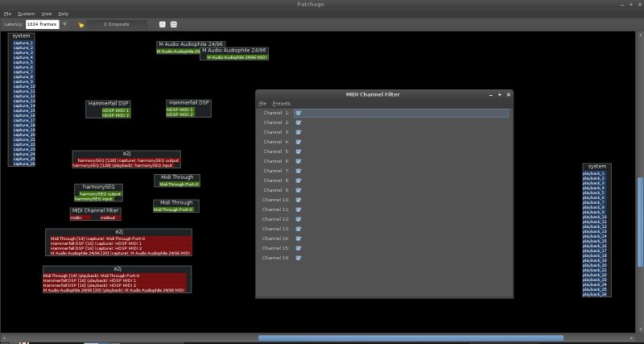Click the canvas horizontal scrollbar thumb
Screen dimensions: 644x344
(411, 338)
